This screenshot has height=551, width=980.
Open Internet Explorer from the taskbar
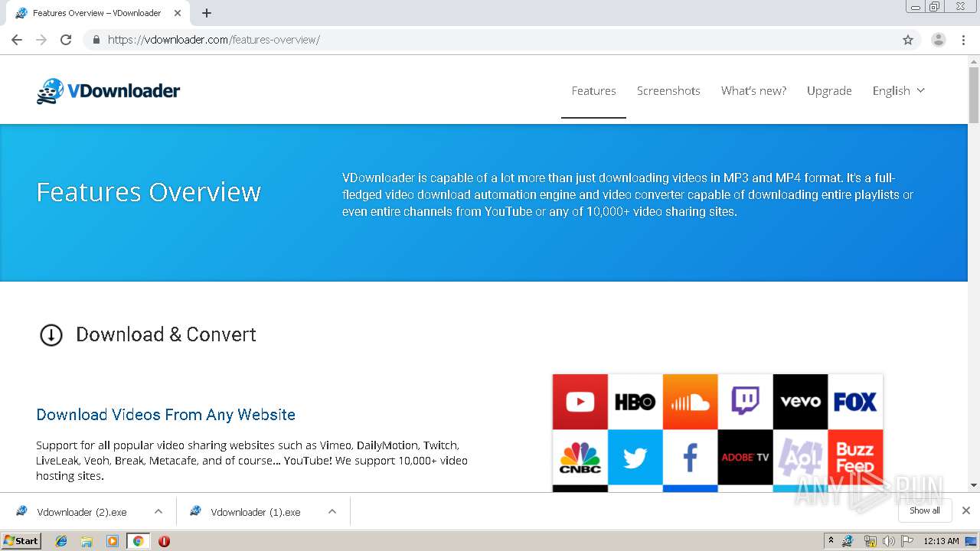click(x=61, y=541)
